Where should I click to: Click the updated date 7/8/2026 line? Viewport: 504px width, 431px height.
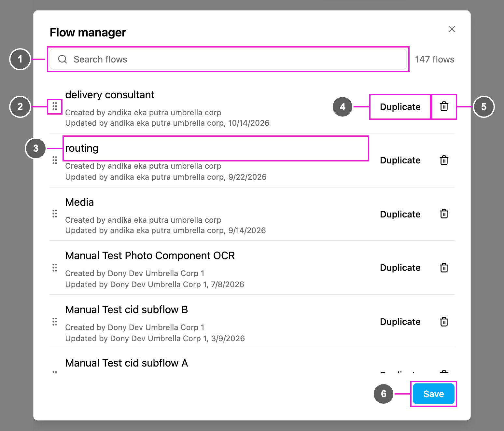155,285
